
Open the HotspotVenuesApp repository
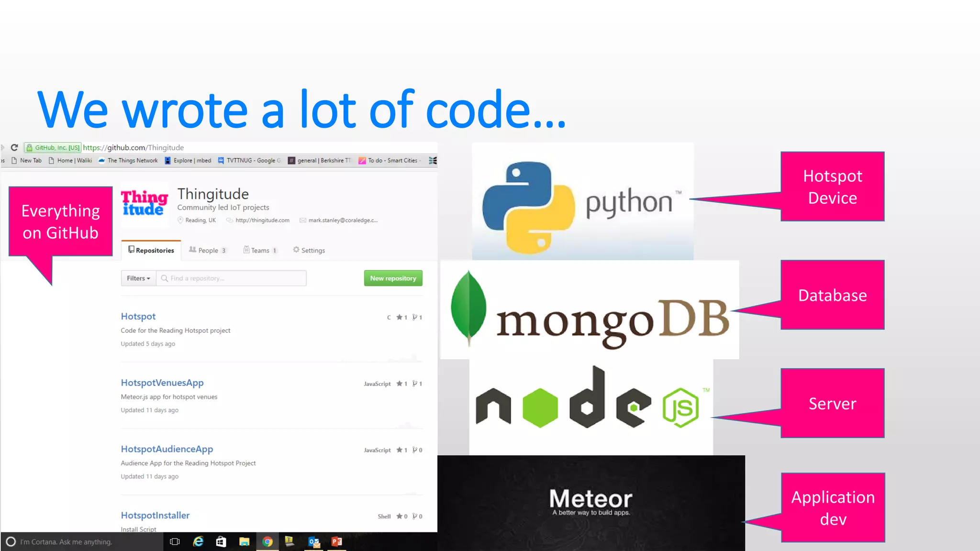coord(162,383)
